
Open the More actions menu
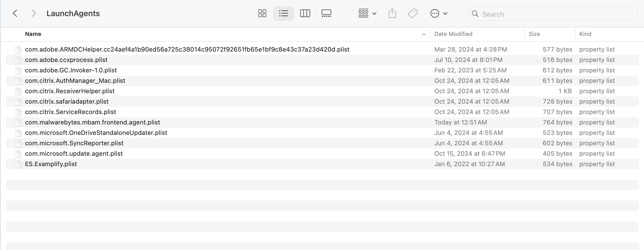pos(439,14)
